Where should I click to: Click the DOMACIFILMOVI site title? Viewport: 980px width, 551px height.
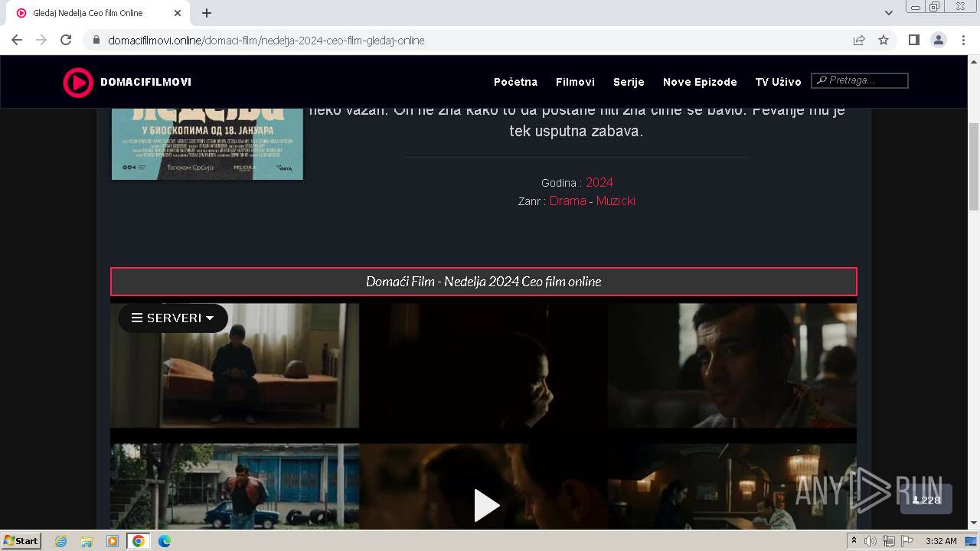[x=145, y=82]
